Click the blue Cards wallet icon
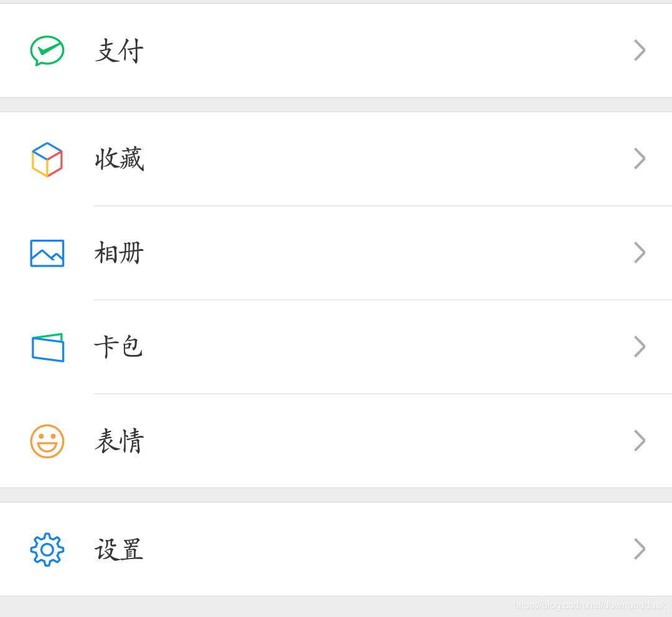Image resolution: width=672 pixels, height=617 pixels. coord(47,347)
